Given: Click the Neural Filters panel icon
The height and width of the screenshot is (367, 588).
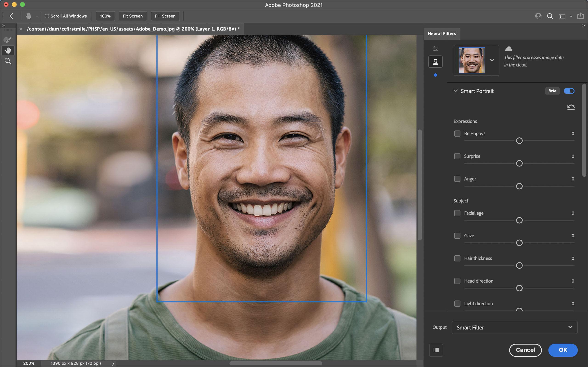Looking at the screenshot, I should coord(435,62).
